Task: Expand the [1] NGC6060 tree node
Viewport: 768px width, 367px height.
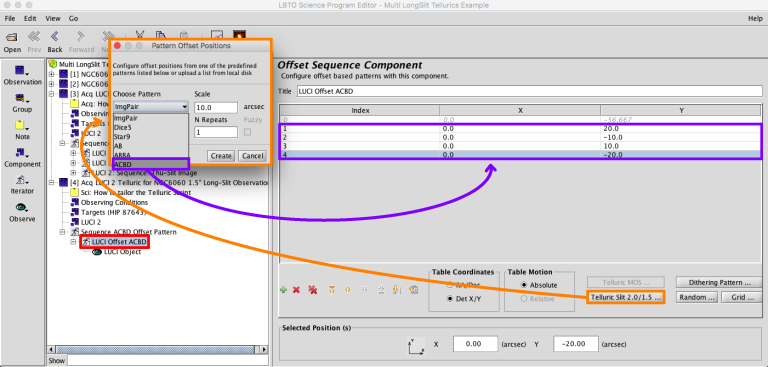Action: [x=51, y=74]
